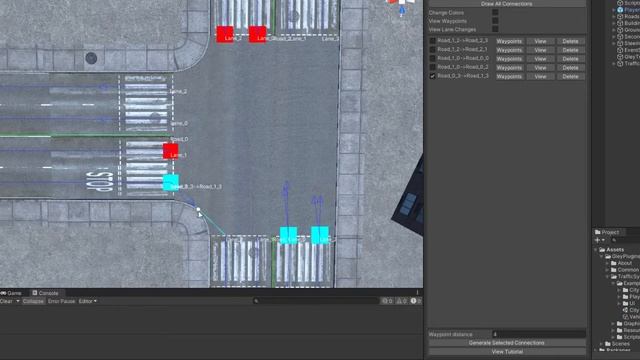Enable the Change Colors checkbox

point(495,12)
